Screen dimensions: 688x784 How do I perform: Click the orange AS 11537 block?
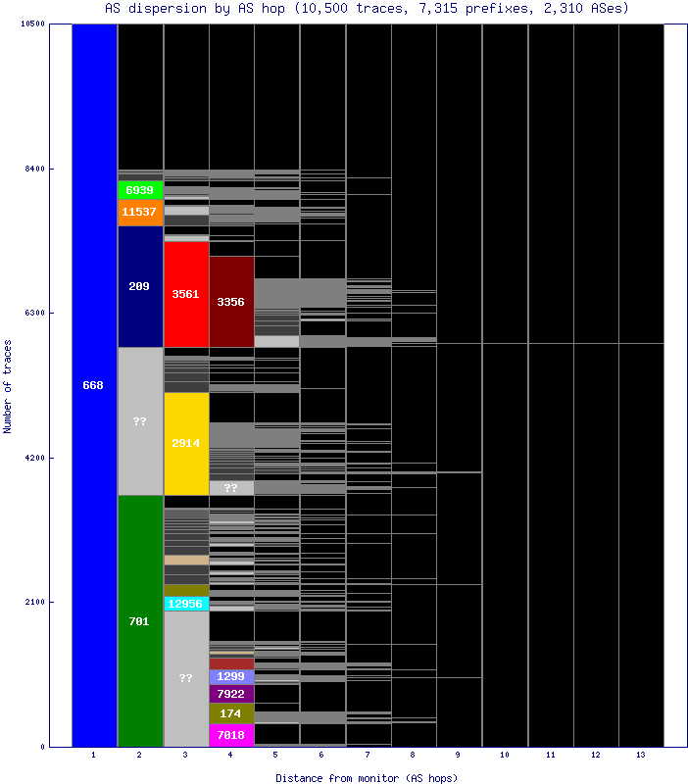139,212
